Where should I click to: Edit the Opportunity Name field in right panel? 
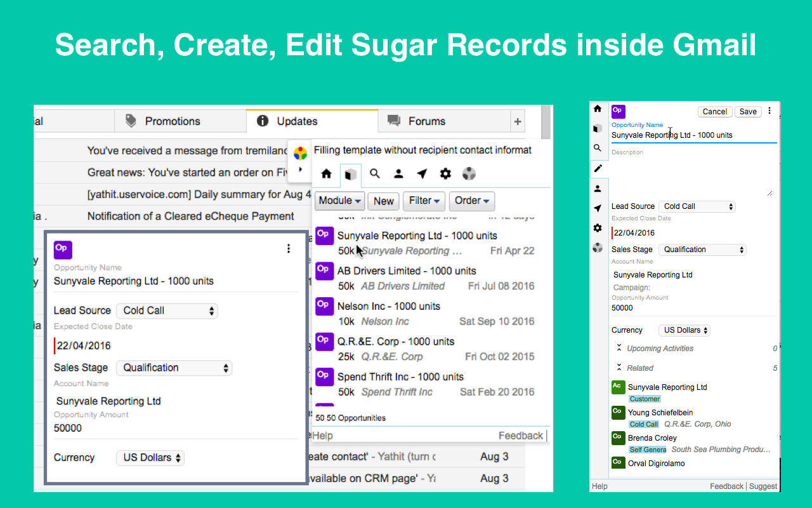pyautogui.click(x=694, y=135)
